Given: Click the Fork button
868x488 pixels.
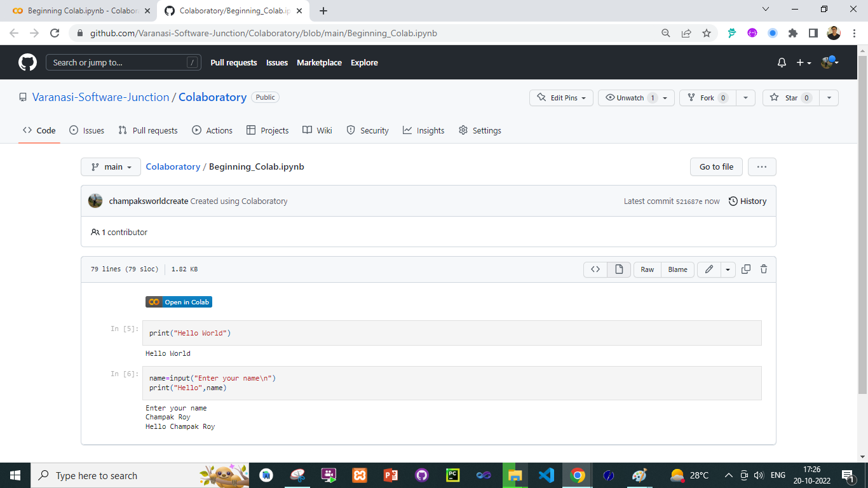Looking at the screenshot, I should point(707,98).
